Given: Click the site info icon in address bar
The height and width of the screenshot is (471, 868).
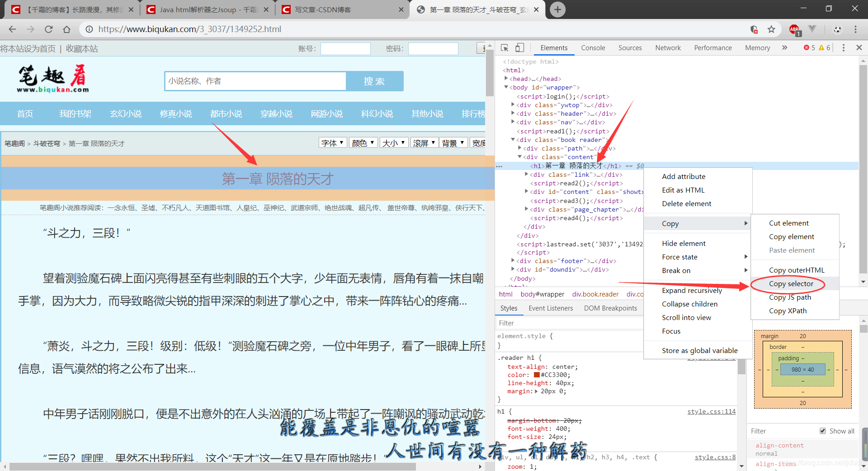Looking at the screenshot, I should 90,29.
